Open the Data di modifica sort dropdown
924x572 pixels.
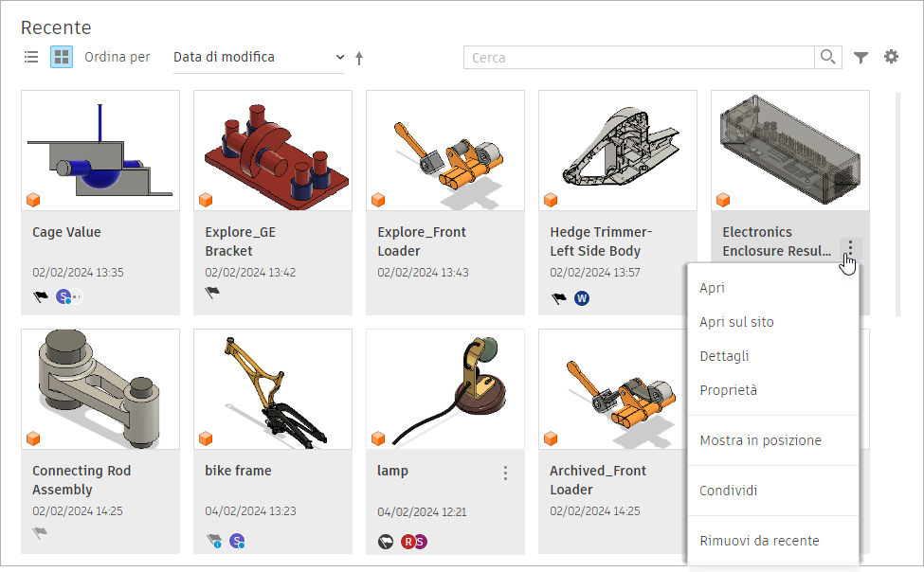[258, 57]
